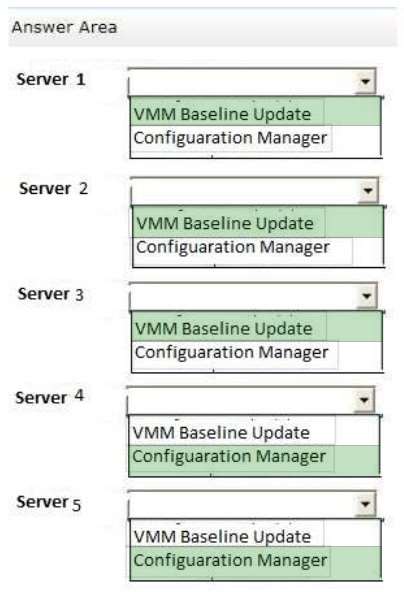Select VMM Baseline Update for Server 4
Image resolution: width=404 pixels, height=592 pixels.
click(254, 432)
